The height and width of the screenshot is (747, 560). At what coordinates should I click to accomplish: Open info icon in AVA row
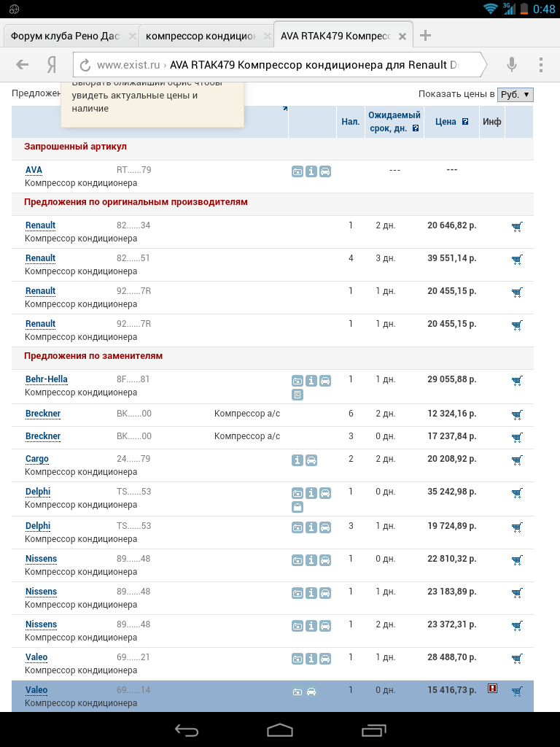311,171
